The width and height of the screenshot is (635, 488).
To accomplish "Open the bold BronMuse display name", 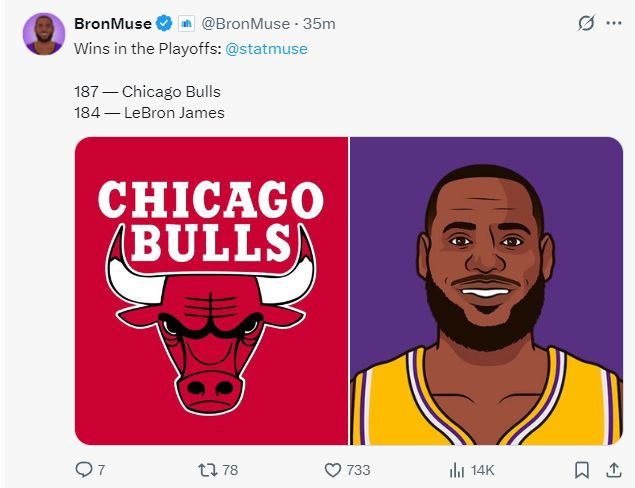I will (113, 24).
